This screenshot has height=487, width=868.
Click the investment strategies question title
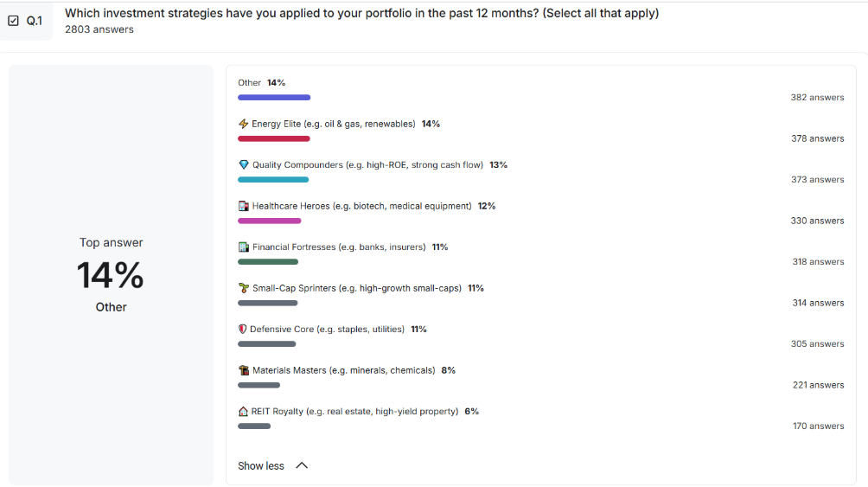point(361,14)
